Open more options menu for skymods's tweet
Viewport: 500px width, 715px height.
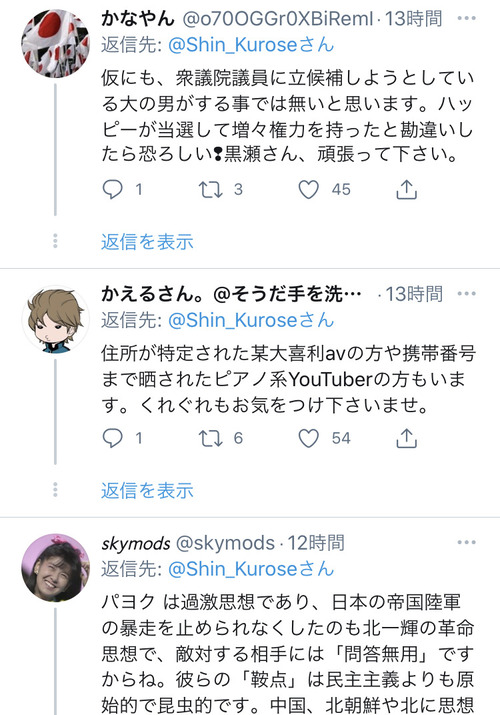coord(466,542)
